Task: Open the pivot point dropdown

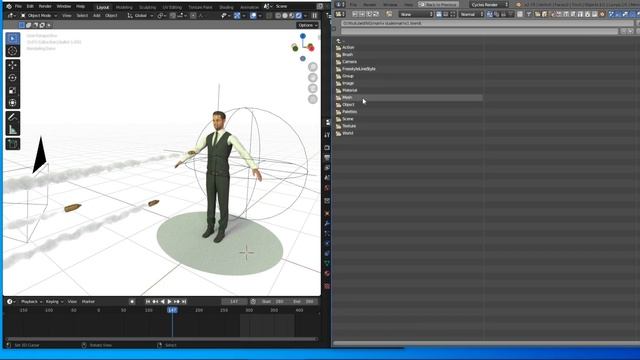Action: [161, 16]
